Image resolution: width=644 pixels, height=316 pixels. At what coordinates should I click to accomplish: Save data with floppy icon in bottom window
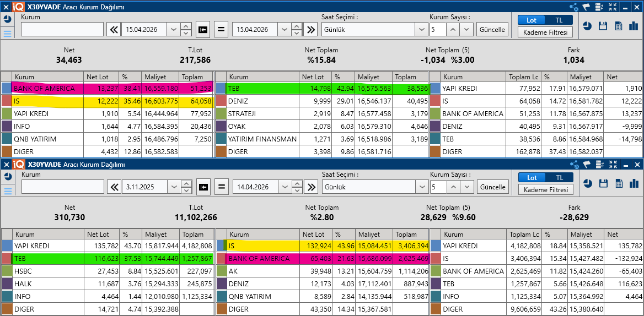click(603, 184)
